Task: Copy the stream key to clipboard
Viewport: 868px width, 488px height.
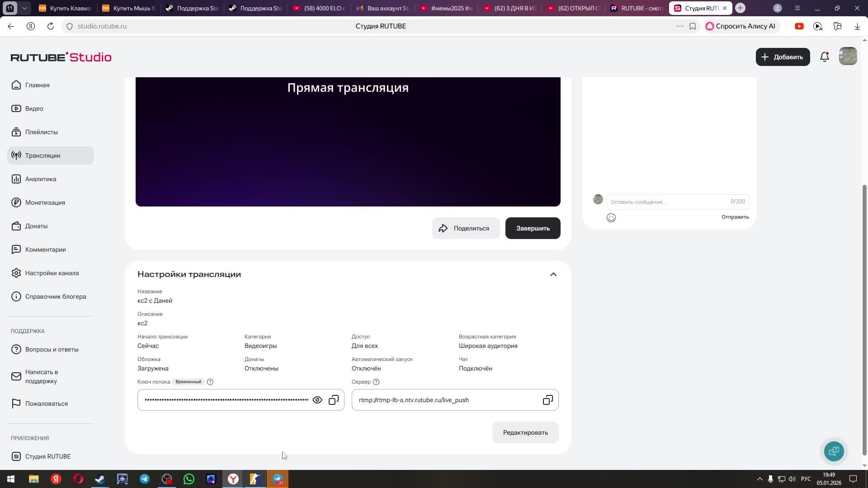Action: click(x=334, y=400)
